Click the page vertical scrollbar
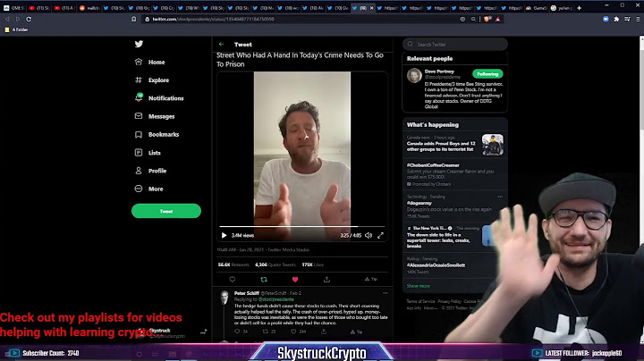 [x=641, y=189]
